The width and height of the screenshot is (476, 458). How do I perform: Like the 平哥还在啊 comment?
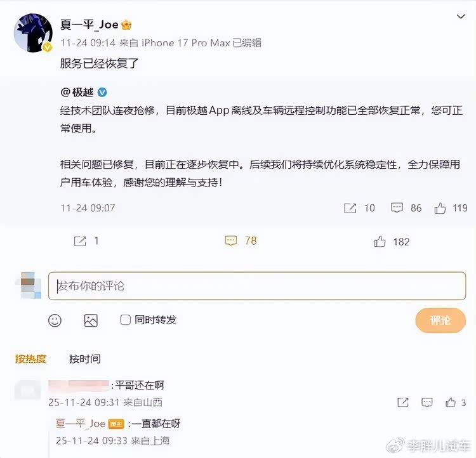451,402
